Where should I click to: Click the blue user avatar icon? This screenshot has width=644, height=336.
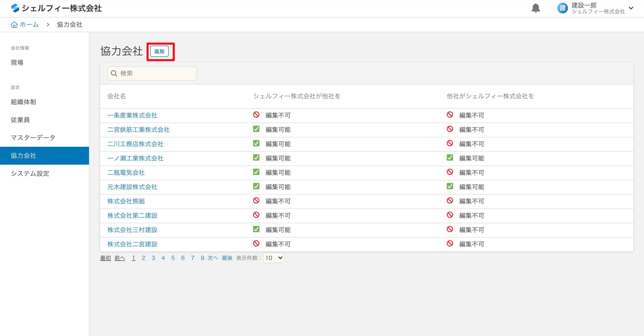[x=562, y=8]
